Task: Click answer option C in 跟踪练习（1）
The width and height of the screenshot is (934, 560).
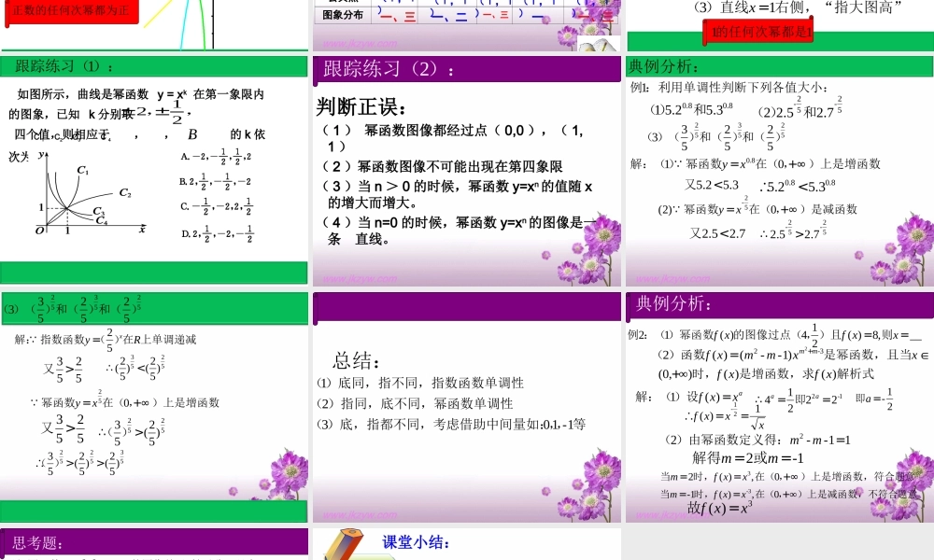Action: click(x=217, y=206)
